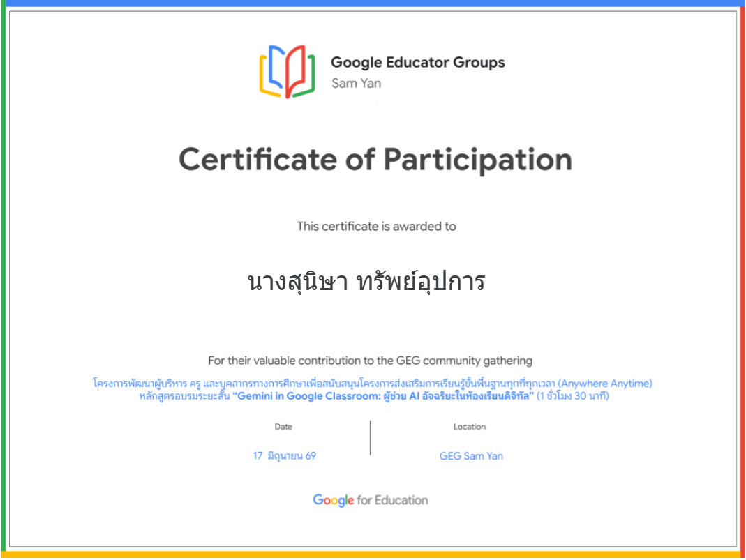Screen dimensions: 746x560
Task: Click the Location label
Action: click(x=470, y=426)
